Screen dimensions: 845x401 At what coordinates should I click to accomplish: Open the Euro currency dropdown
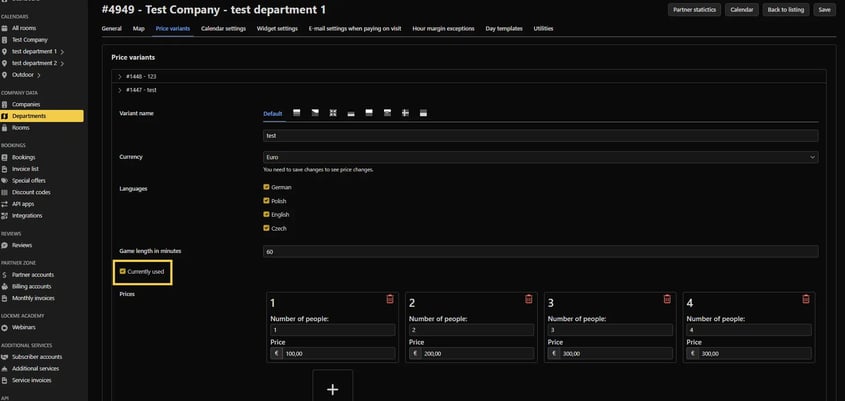[x=540, y=157]
